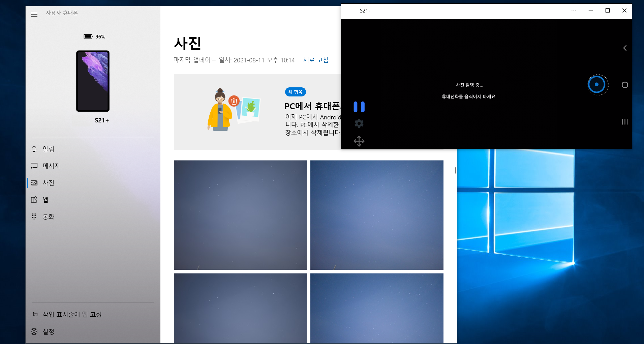This screenshot has width=644, height=344.
Task: Open the first photo thumbnail in top row
Action: point(240,215)
